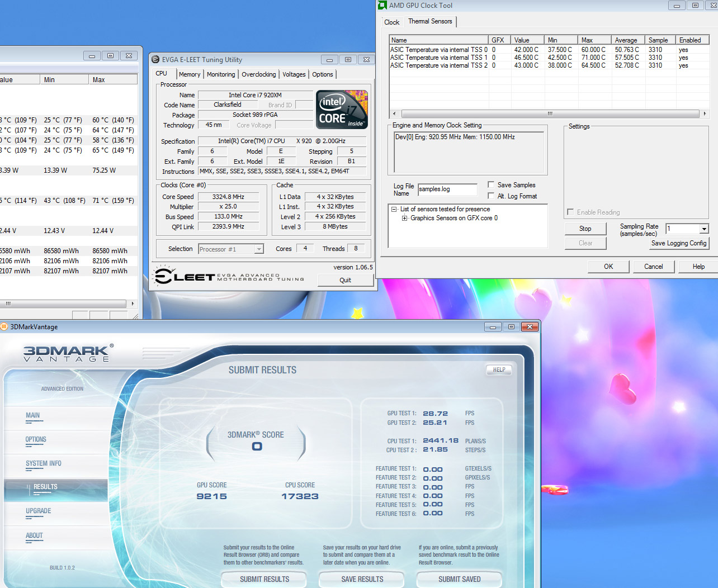Open the Sampling Rate dropdown
Screen dimensions: 718x588
tap(704, 229)
